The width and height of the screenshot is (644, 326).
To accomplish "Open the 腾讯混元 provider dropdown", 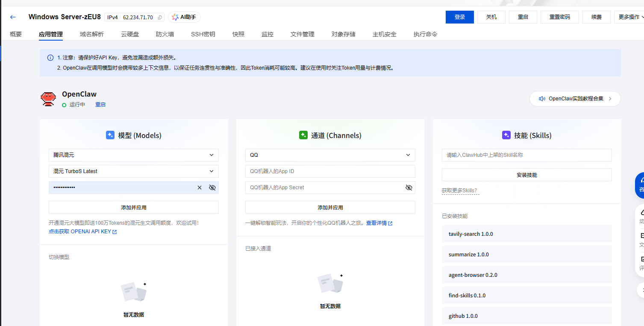I will pyautogui.click(x=134, y=155).
